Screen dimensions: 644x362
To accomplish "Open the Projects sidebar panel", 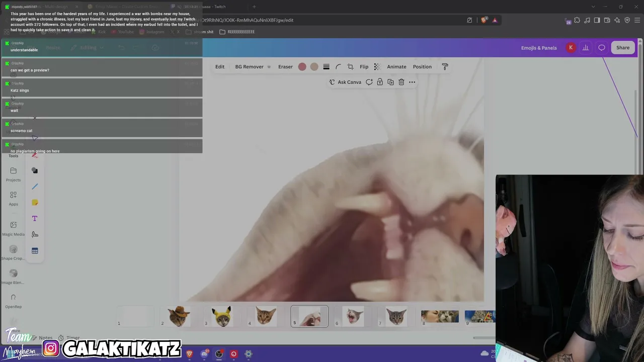I will (x=13, y=174).
